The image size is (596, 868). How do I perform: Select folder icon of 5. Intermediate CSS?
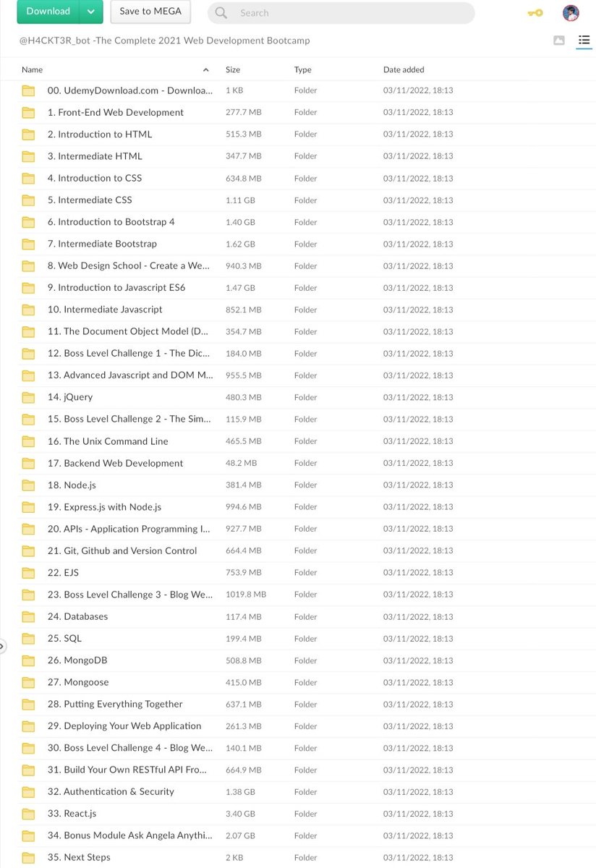[x=28, y=200]
